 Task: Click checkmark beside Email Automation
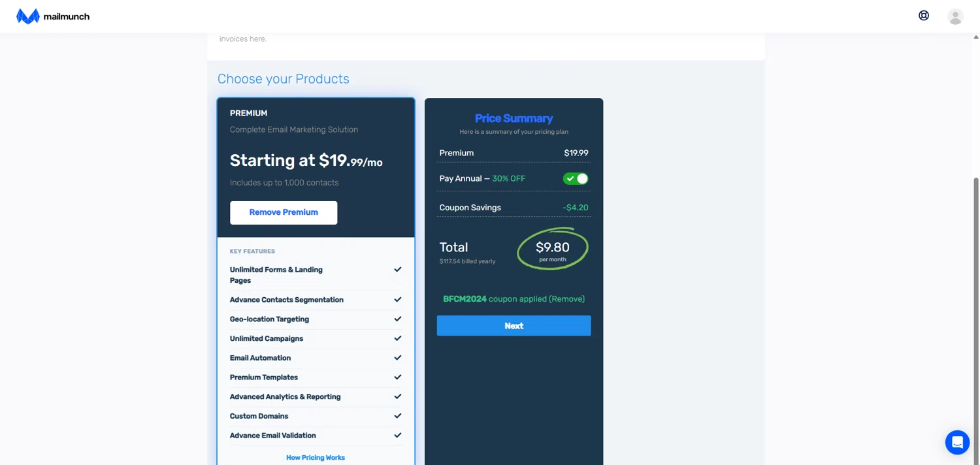pos(397,358)
